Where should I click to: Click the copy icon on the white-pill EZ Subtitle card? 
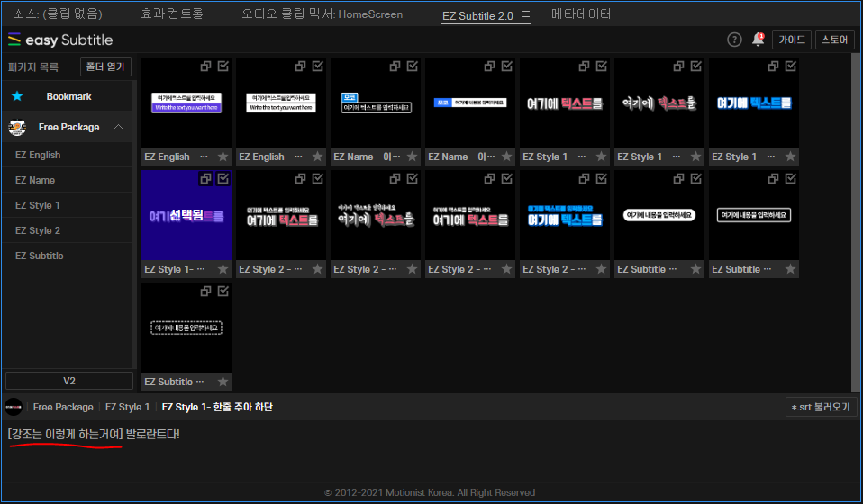pyautogui.click(x=678, y=179)
